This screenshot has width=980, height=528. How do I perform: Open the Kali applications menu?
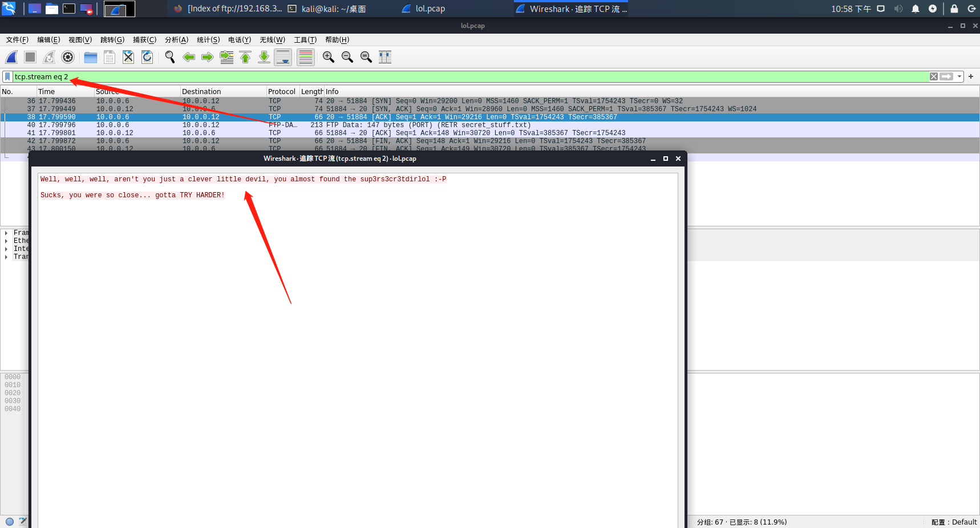[x=9, y=9]
